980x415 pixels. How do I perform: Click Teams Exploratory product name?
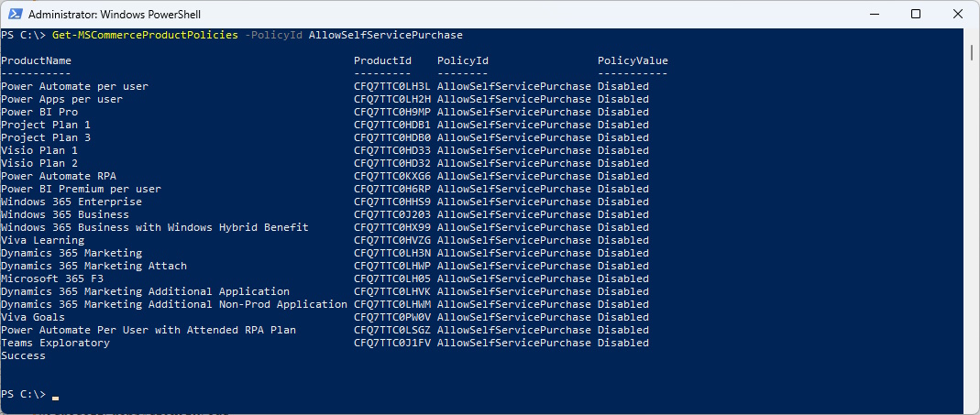(x=56, y=343)
